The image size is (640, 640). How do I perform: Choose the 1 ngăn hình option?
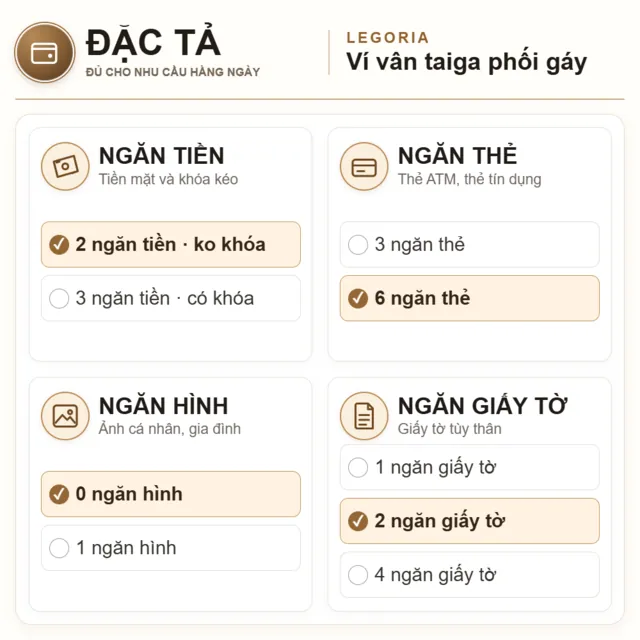171,548
